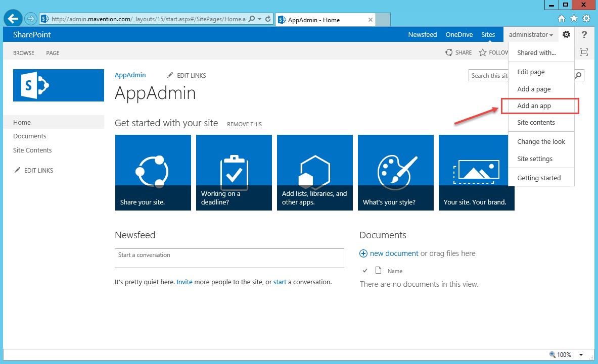598x364 pixels.
Task: Click the SharePoint site logo
Action: (x=59, y=85)
